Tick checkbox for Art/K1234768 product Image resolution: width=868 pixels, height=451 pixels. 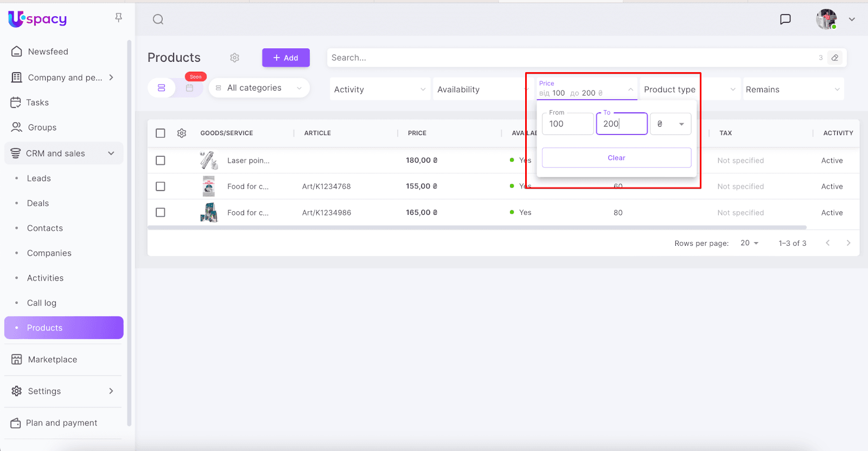pyautogui.click(x=161, y=186)
